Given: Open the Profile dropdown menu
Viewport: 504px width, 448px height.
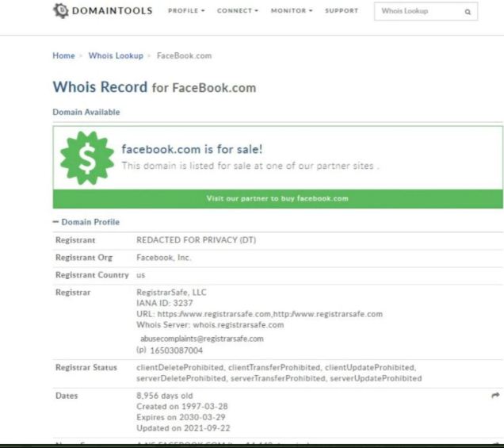Looking at the screenshot, I should click(186, 10).
